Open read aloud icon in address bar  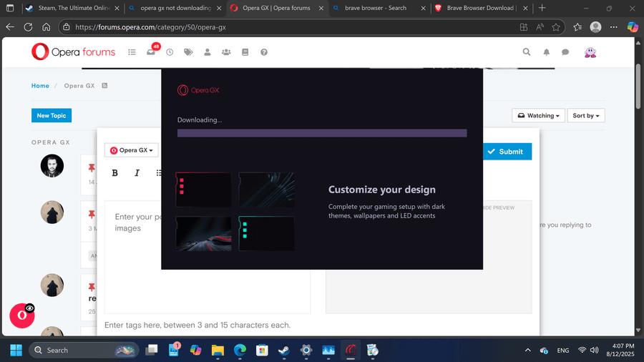pyautogui.click(x=540, y=27)
